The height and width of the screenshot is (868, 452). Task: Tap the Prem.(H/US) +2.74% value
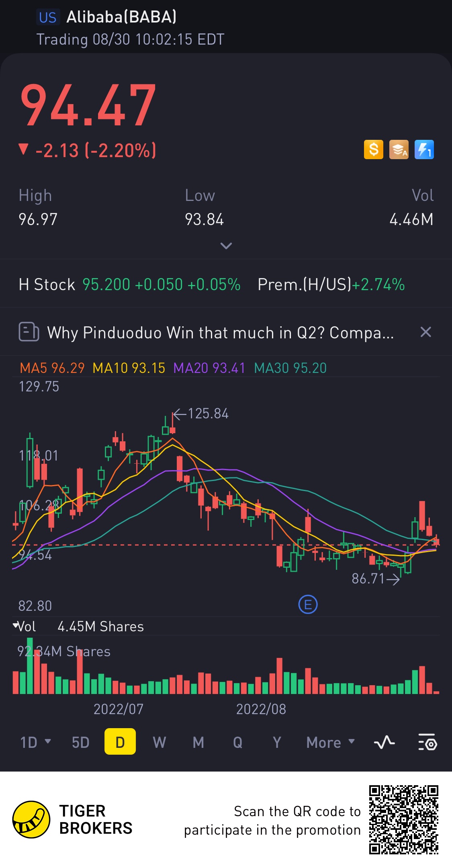[331, 285]
